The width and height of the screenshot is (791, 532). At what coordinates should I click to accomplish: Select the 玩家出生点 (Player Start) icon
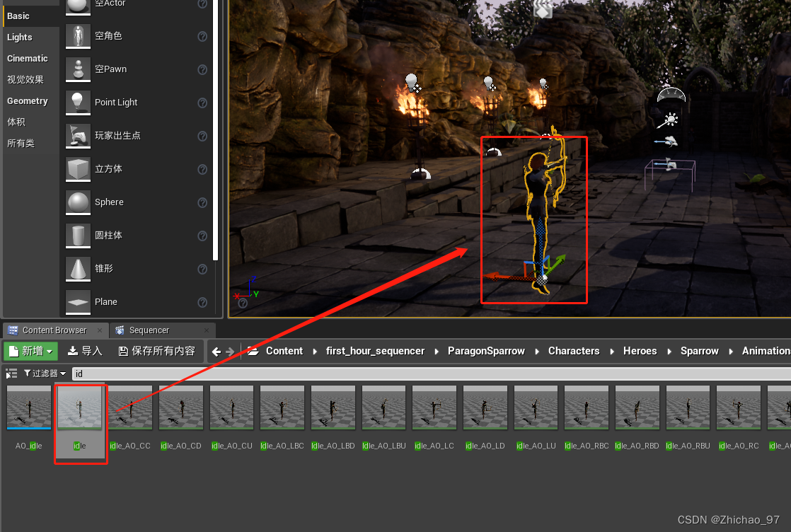point(78,135)
